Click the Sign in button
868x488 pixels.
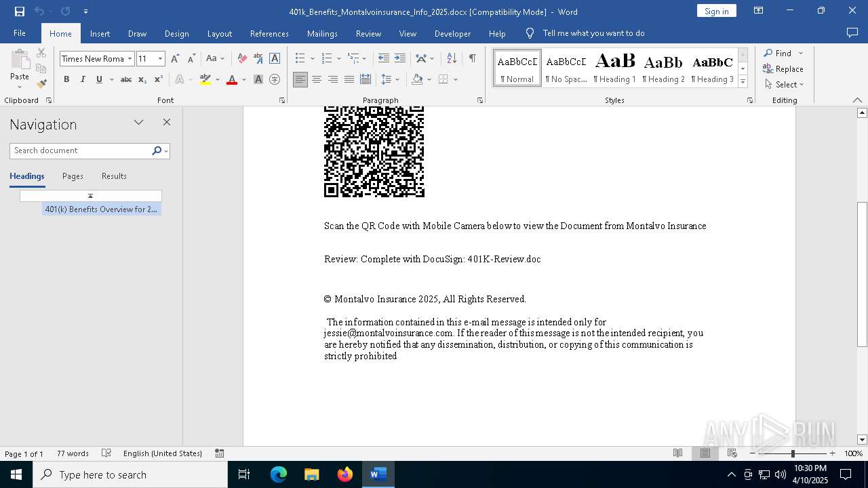[x=716, y=11]
